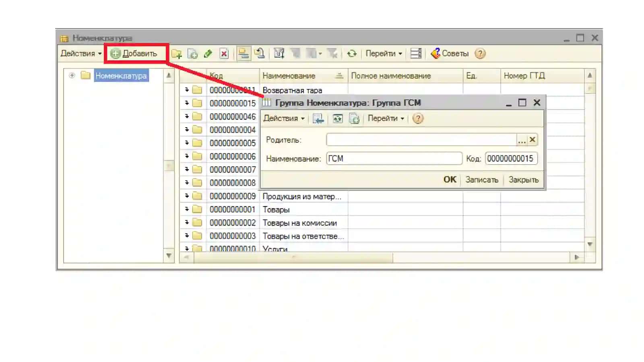644x362 pixels.
Task: Click folder icon of row 00000000009
Action: pyautogui.click(x=197, y=196)
